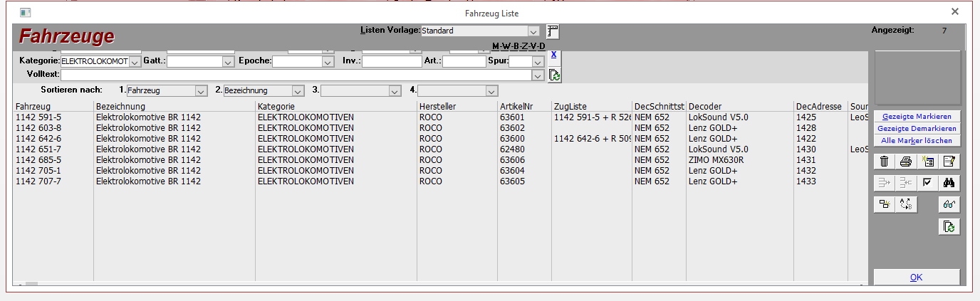Click the refresh icon beside Volltext field
Screen dimensions: 980x301
point(555,75)
